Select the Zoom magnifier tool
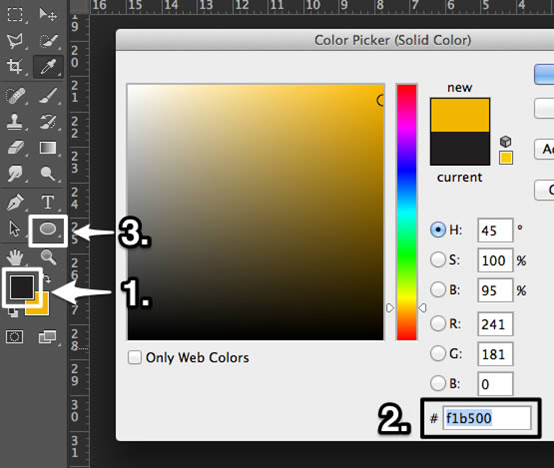Image resolution: width=554 pixels, height=468 pixels. click(x=48, y=257)
